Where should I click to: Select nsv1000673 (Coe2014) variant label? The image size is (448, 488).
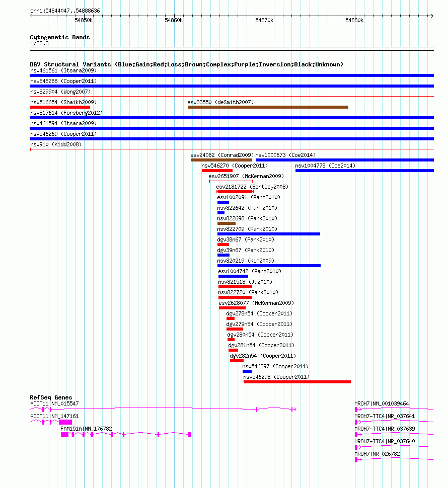[285, 155]
